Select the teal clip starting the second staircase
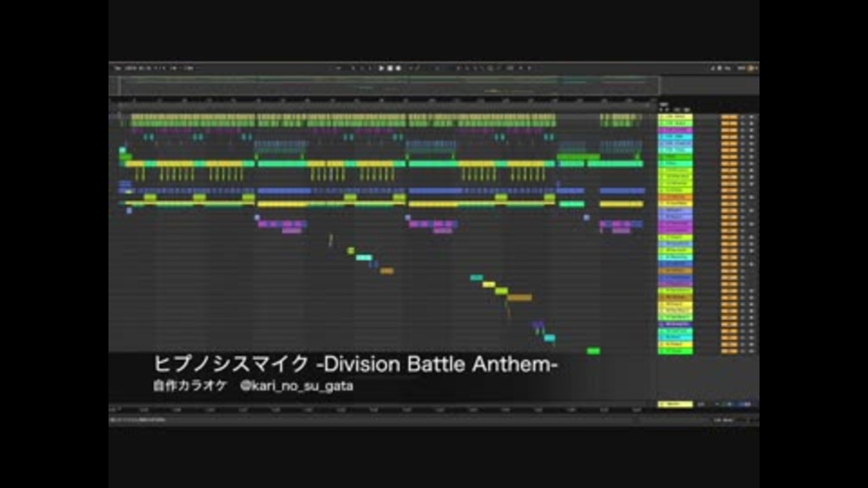 pyautogui.click(x=476, y=277)
